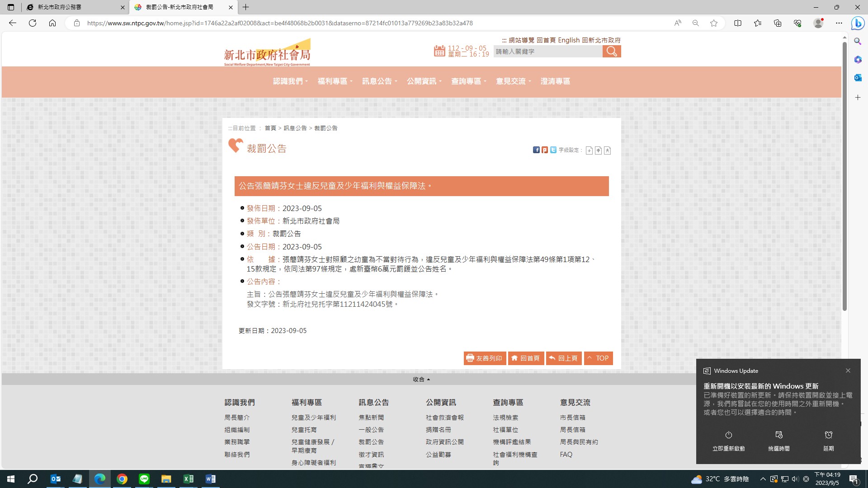Open the footer 法規檢索 link

pyautogui.click(x=506, y=418)
